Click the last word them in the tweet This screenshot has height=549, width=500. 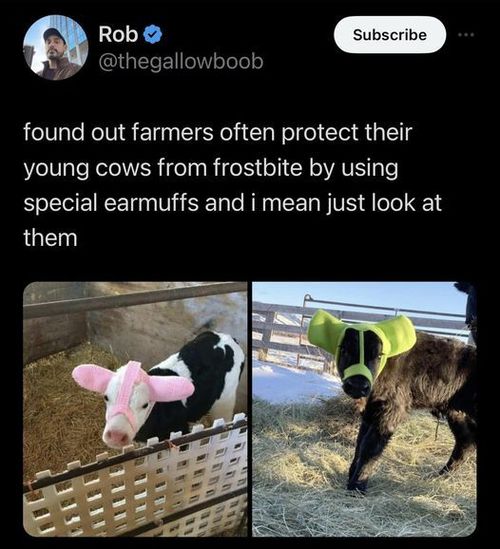pos(50,238)
